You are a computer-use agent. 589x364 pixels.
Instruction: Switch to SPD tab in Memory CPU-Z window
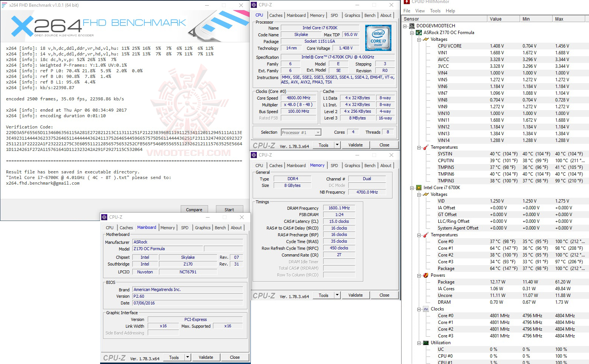click(334, 166)
